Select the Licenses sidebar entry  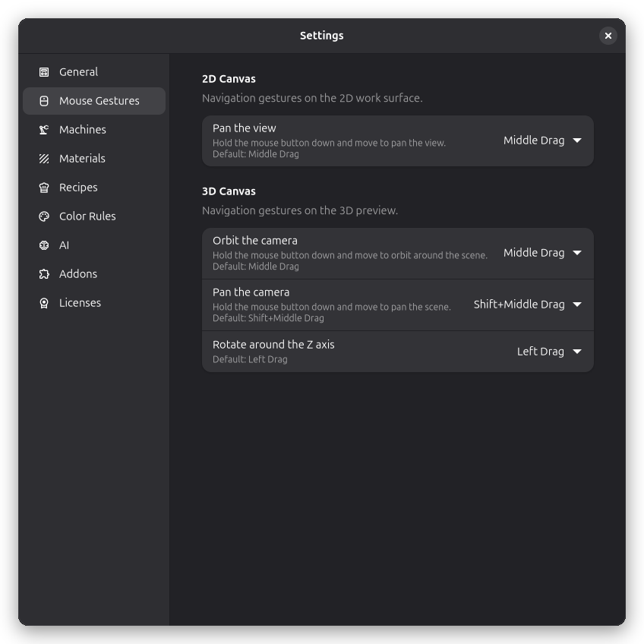pyautogui.click(x=94, y=303)
